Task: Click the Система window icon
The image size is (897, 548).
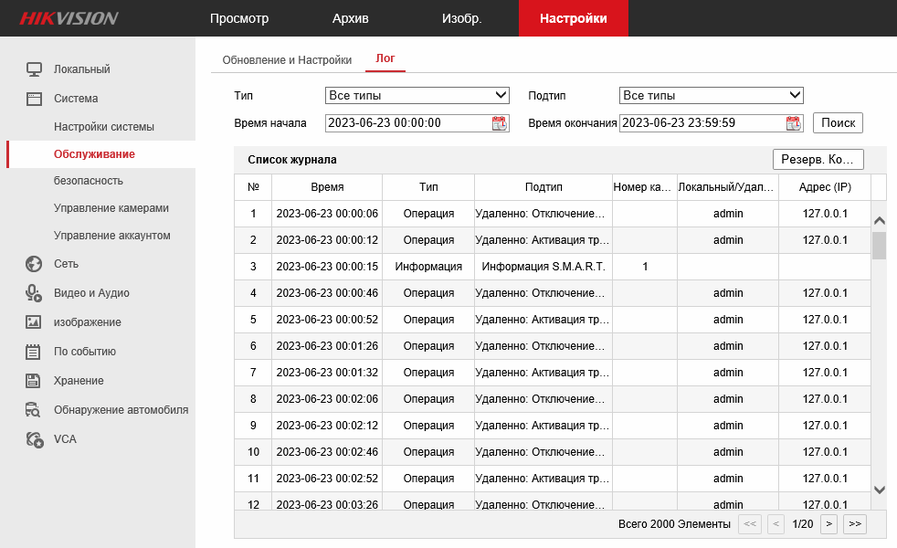Action: point(34,98)
